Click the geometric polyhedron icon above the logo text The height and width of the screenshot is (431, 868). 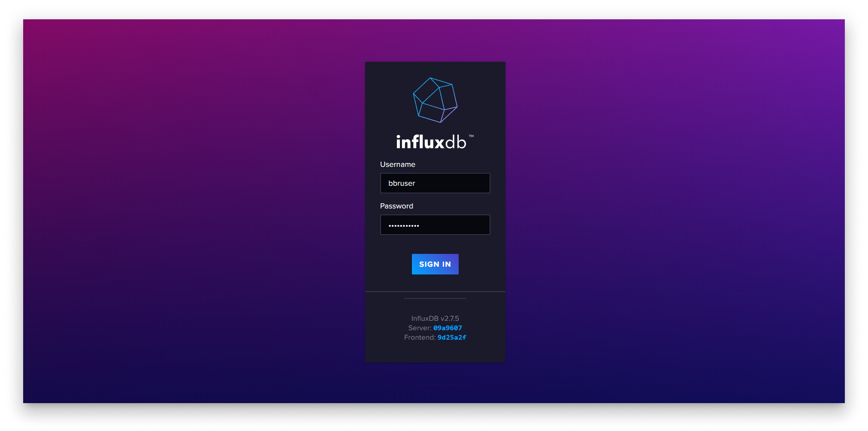pyautogui.click(x=435, y=99)
